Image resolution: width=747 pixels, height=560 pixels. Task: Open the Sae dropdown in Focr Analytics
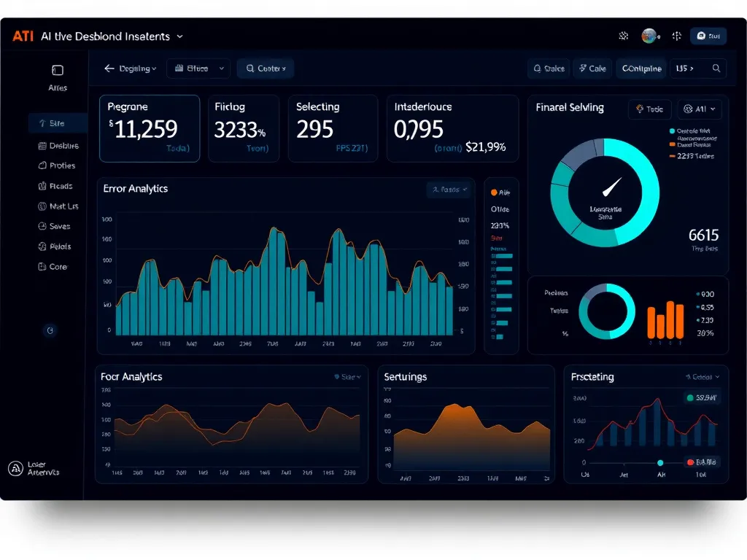[x=348, y=377]
